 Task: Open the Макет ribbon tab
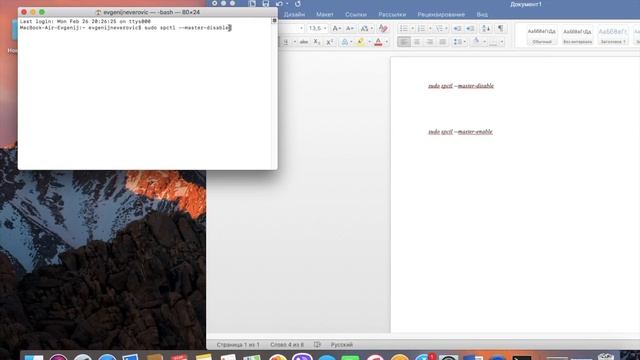tap(325, 14)
